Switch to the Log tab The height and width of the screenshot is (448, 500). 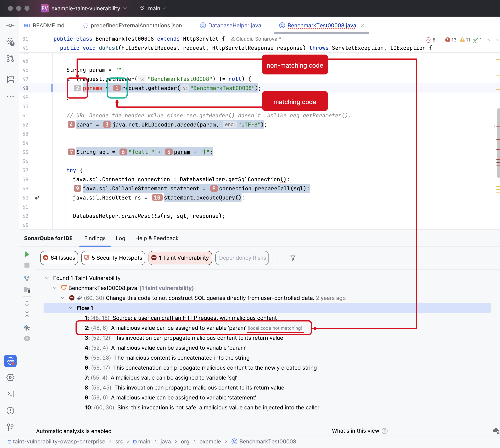[120, 238]
